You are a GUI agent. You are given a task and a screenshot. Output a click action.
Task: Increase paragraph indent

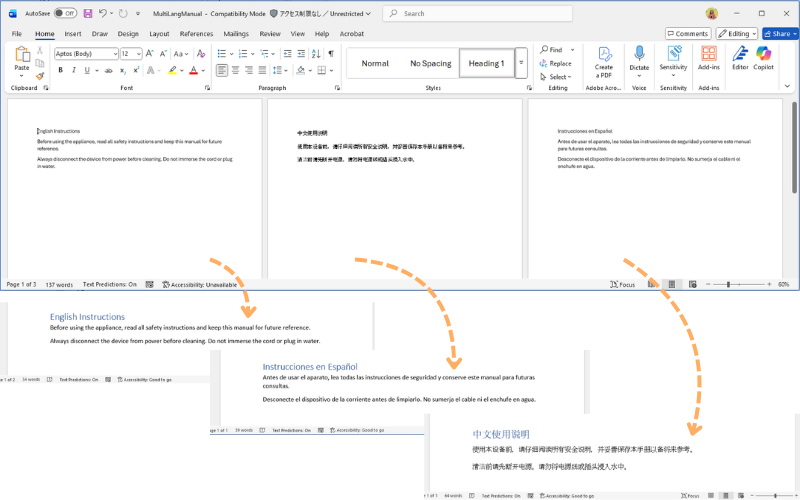[x=301, y=54]
